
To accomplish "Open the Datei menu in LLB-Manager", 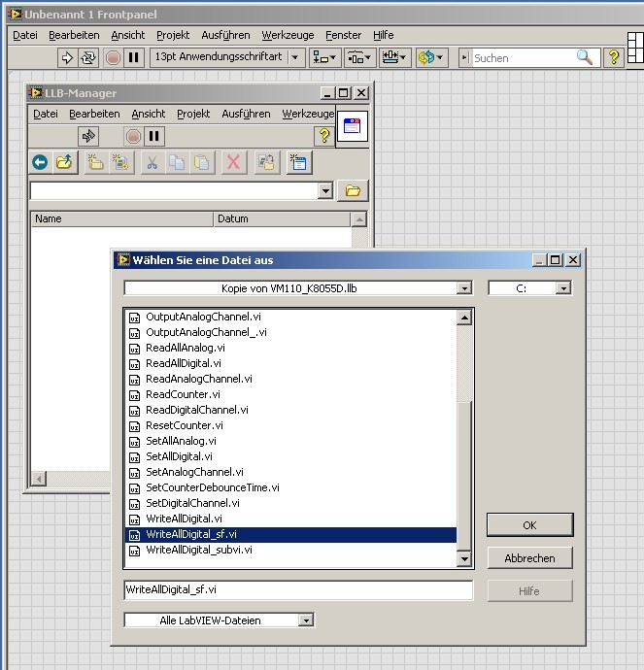I will click(x=46, y=114).
